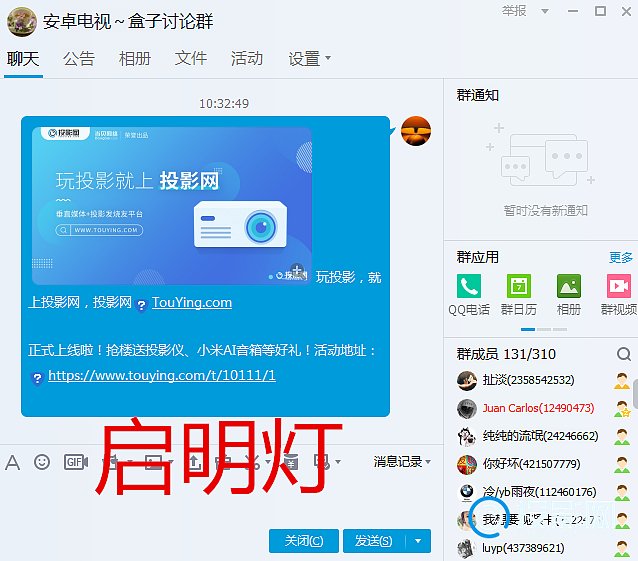Open the 群日历 calendar app
Image resolution: width=638 pixels, height=561 pixels.
[x=518, y=286]
